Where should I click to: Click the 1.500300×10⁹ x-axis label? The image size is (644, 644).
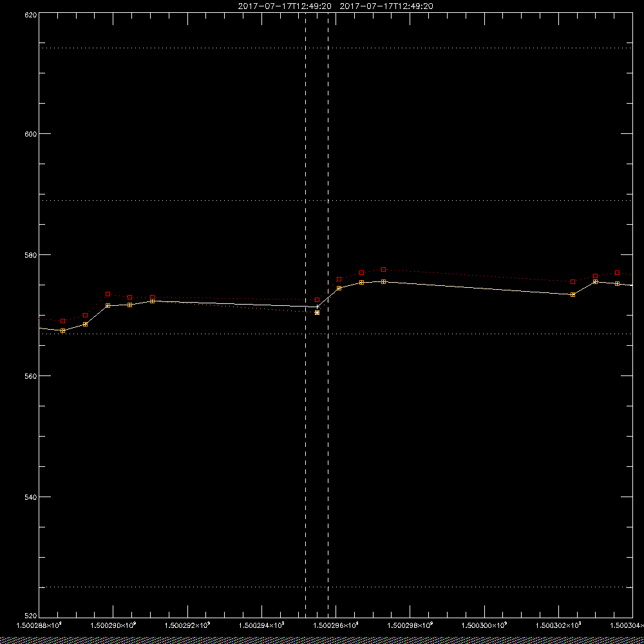click(x=485, y=625)
